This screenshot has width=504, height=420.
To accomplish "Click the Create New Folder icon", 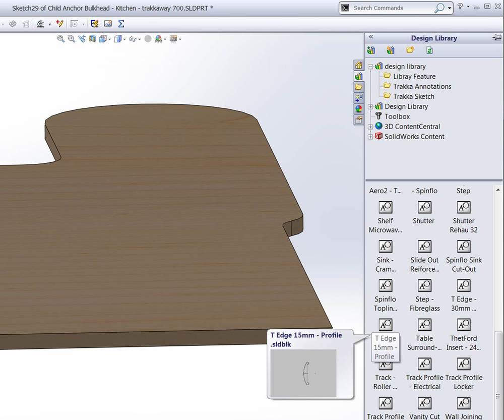I will pyautogui.click(x=410, y=50).
